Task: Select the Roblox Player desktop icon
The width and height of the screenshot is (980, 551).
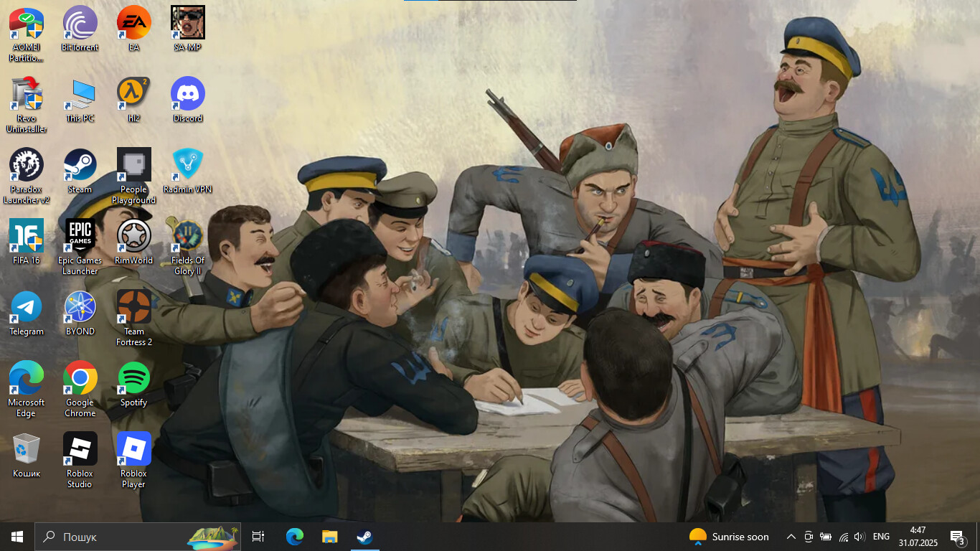Action: point(133,460)
